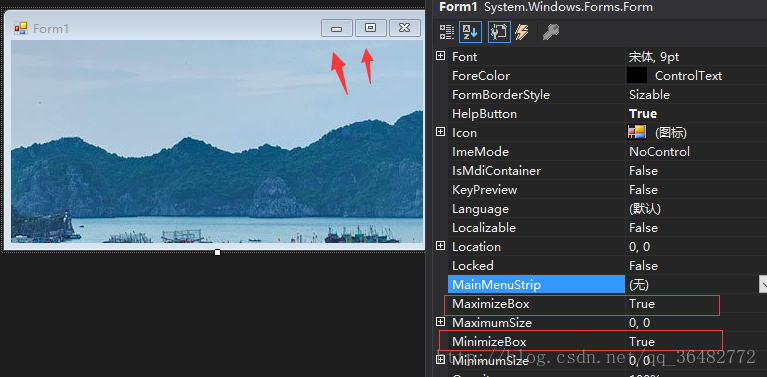Select the MaximizeBox property name
The width and height of the screenshot is (767, 377).
click(491, 304)
